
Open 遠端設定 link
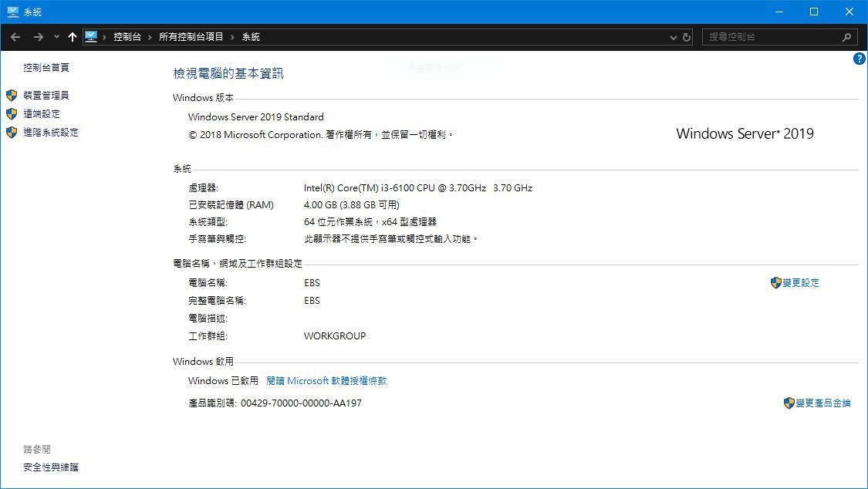pos(42,114)
